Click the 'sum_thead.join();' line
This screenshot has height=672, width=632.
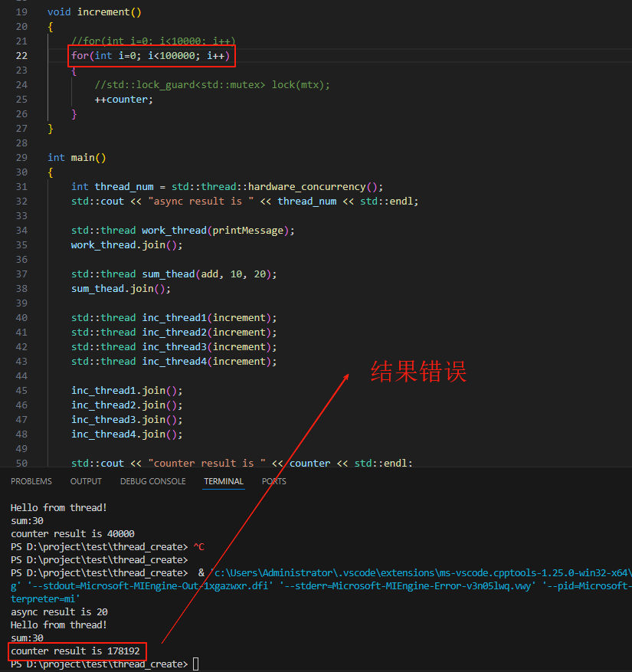tap(121, 289)
